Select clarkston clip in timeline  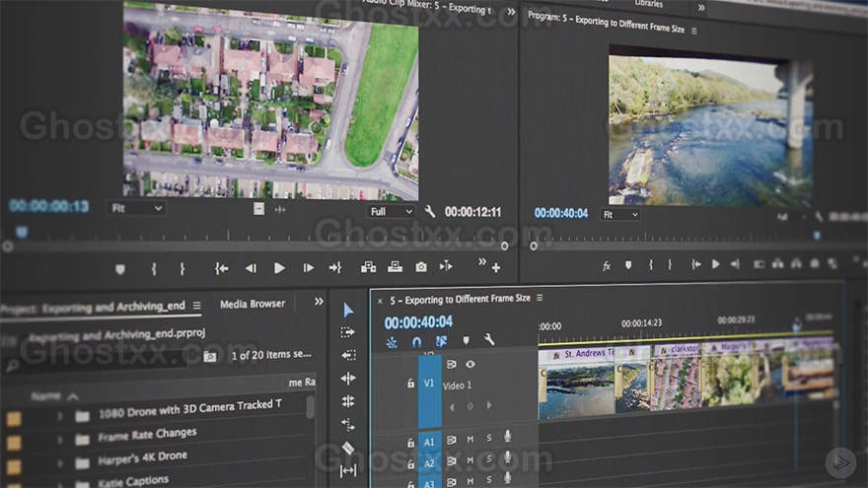pyautogui.click(x=679, y=379)
